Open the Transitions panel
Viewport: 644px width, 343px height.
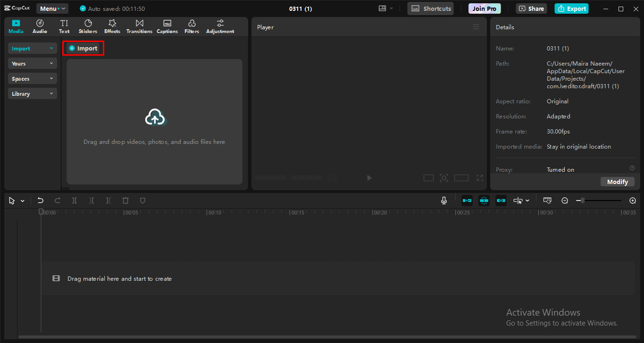click(139, 26)
